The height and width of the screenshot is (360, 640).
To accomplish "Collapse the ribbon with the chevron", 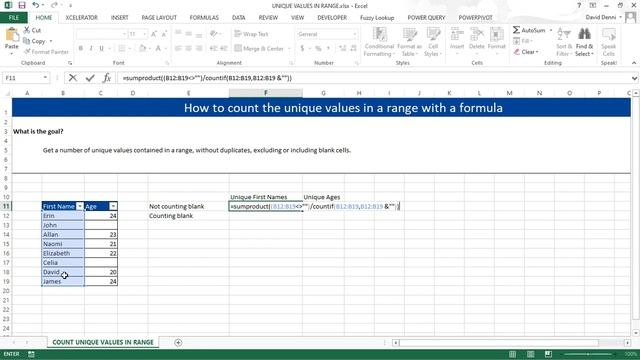I will [633, 63].
